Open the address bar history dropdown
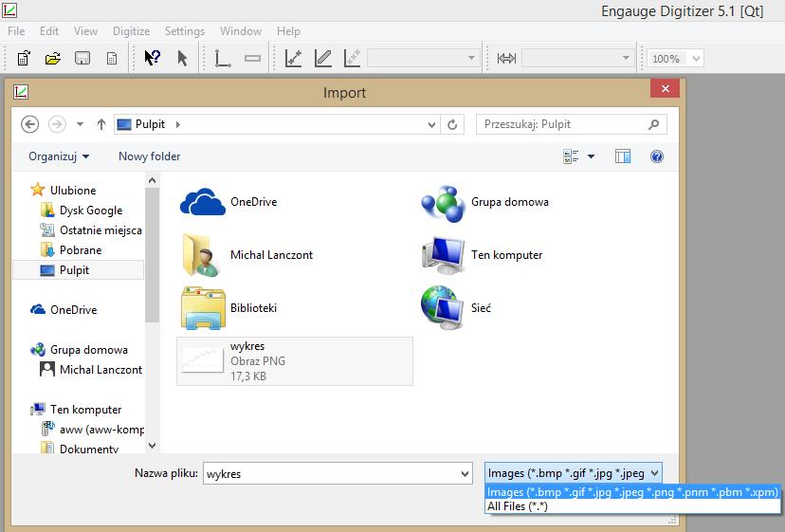This screenshot has width=785, height=532. tap(431, 125)
